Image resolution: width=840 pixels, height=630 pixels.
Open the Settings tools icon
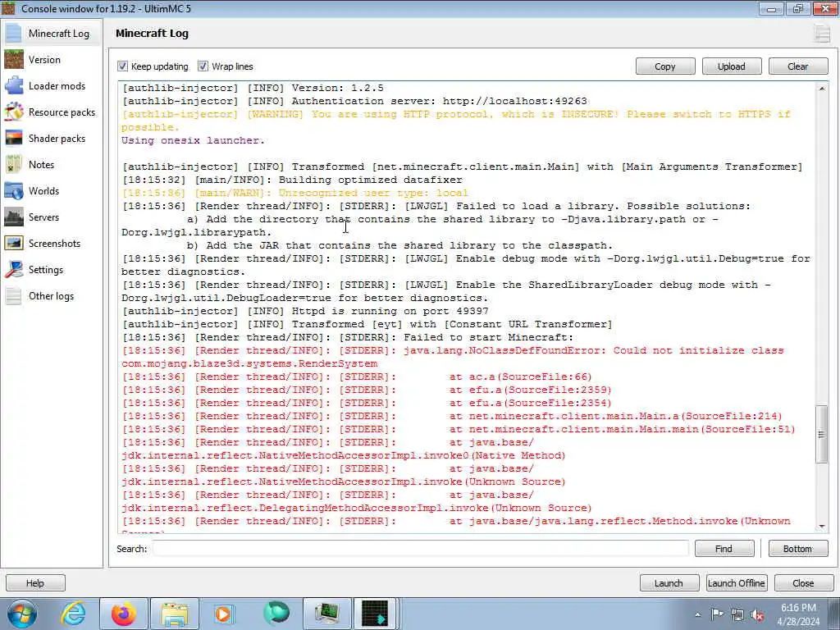14,269
